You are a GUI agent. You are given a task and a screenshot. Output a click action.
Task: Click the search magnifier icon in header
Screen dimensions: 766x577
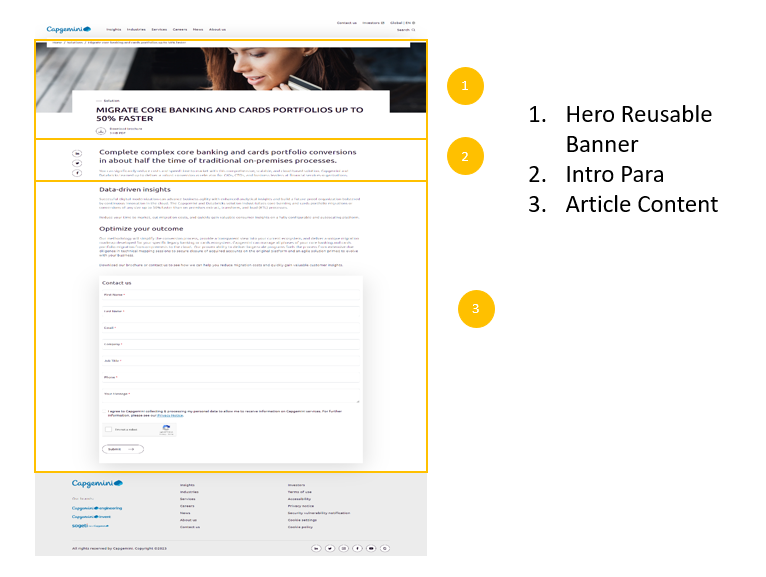[x=413, y=30]
